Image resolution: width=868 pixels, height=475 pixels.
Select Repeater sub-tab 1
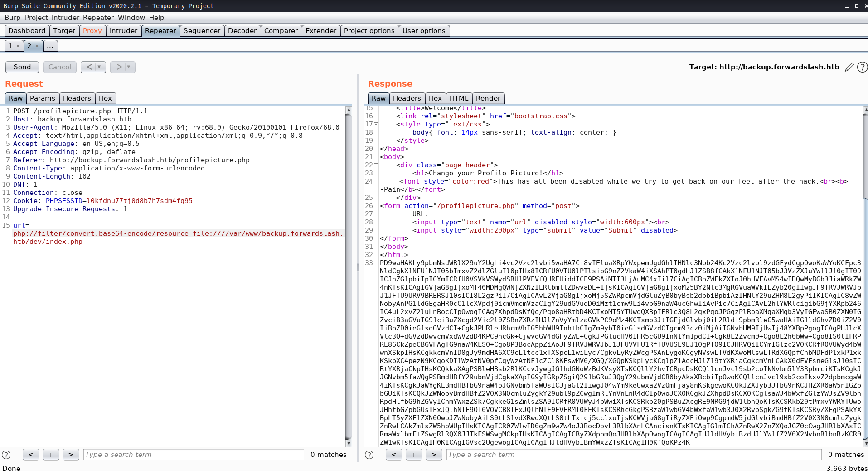coord(10,46)
